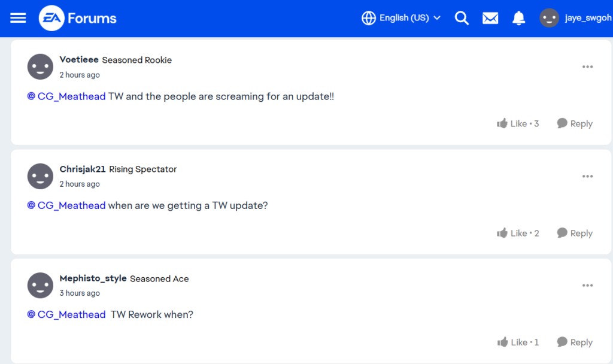Open more options on Mephisto_style's post

point(587,286)
